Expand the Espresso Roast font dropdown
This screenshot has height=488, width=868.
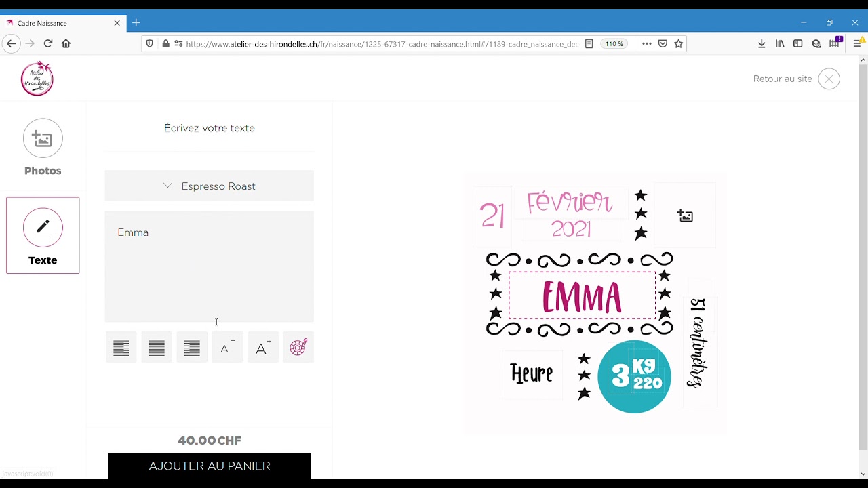[x=210, y=186]
